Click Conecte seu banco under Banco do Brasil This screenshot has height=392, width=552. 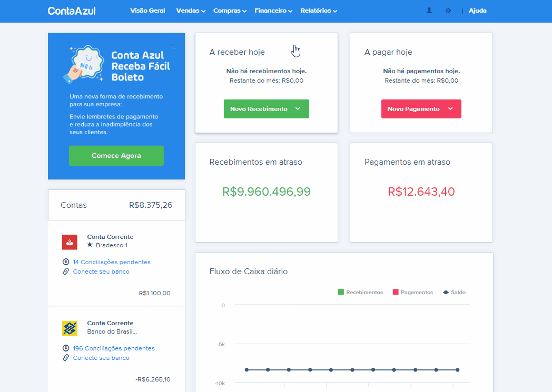pos(101,358)
